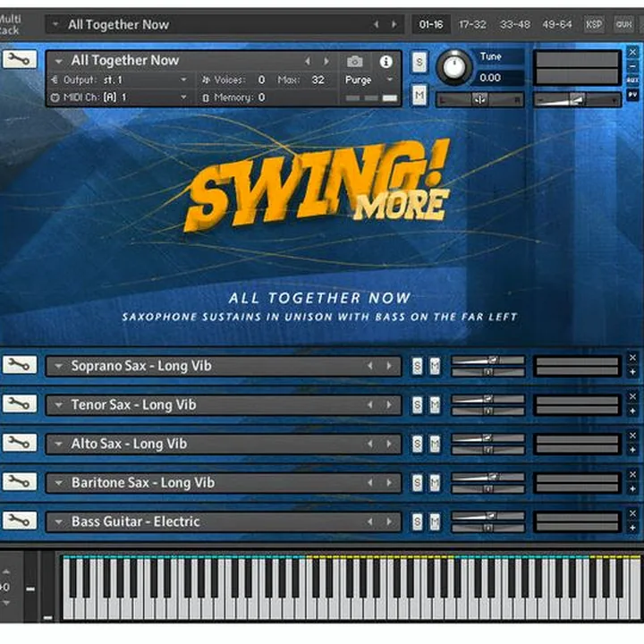This screenshot has height=644, width=644.
Task: Next preset arrow for Soprano Sax
Action: click(388, 366)
